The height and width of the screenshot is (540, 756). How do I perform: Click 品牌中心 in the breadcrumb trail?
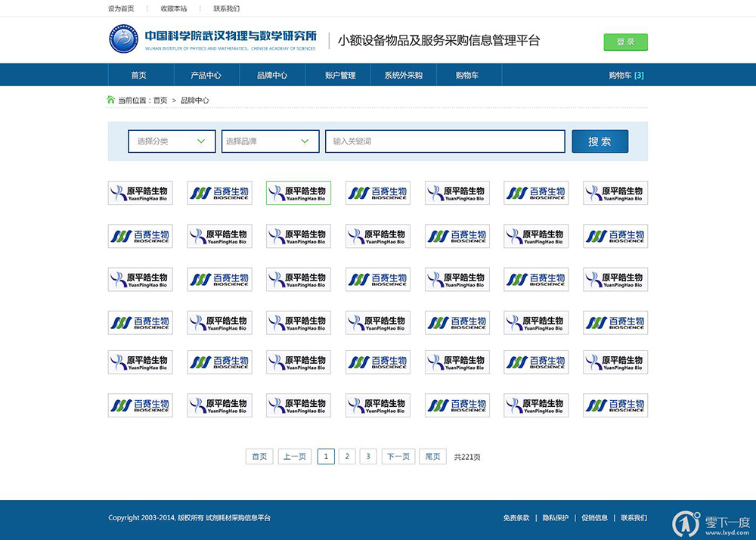pyautogui.click(x=195, y=101)
